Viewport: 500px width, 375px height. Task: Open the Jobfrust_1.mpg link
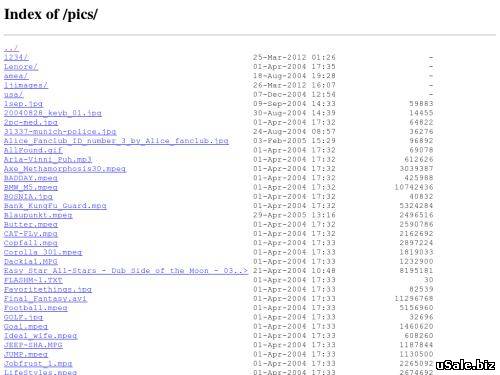(38, 364)
